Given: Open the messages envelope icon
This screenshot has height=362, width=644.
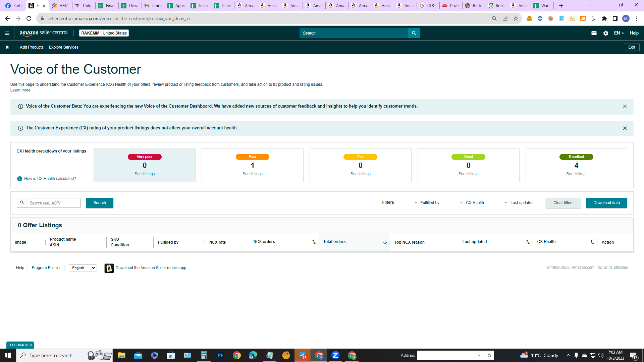Looking at the screenshot, I should coord(594,33).
